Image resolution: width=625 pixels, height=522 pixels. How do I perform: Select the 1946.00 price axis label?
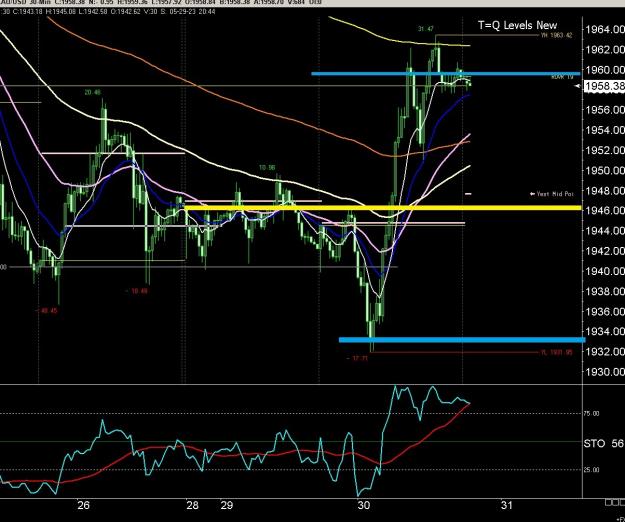[604, 210]
